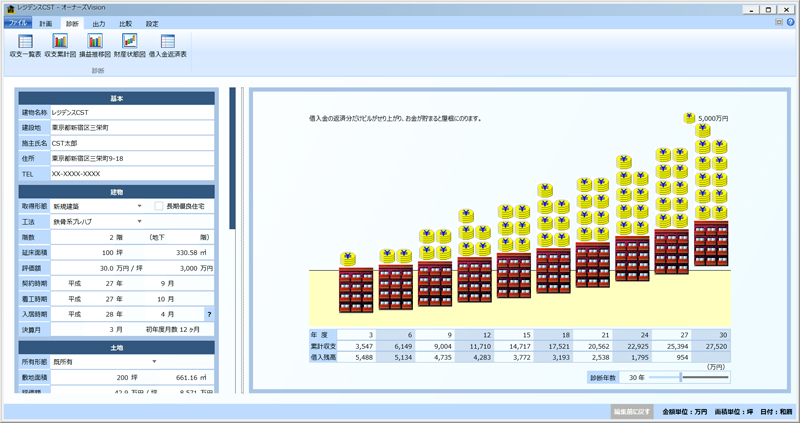Open the 比較 tab

click(125, 22)
